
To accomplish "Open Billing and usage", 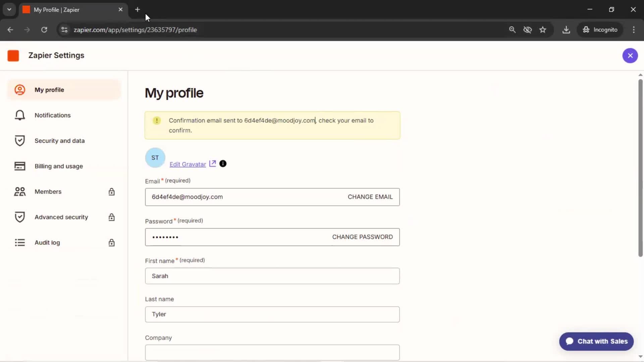I will 64,166.
